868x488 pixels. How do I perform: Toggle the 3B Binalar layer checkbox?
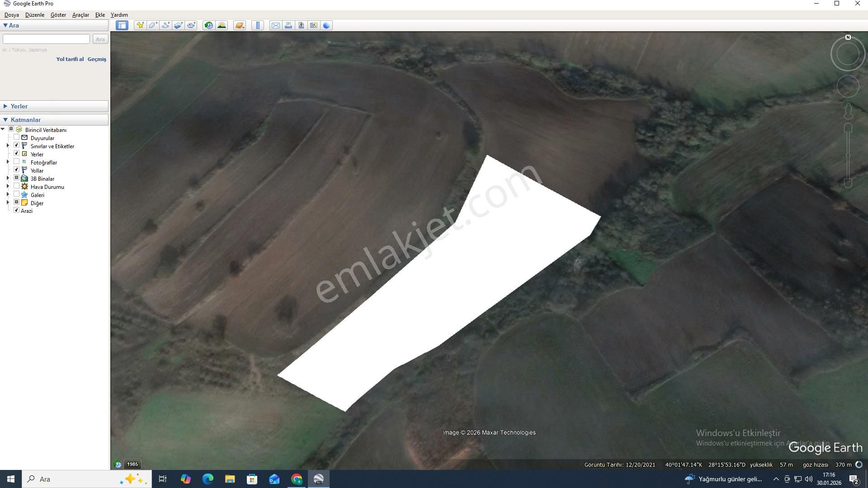point(17,178)
